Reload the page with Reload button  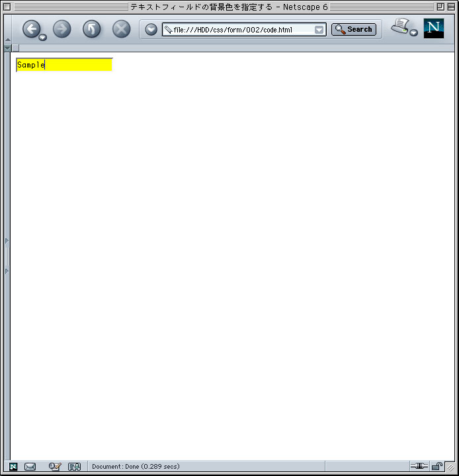92,29
